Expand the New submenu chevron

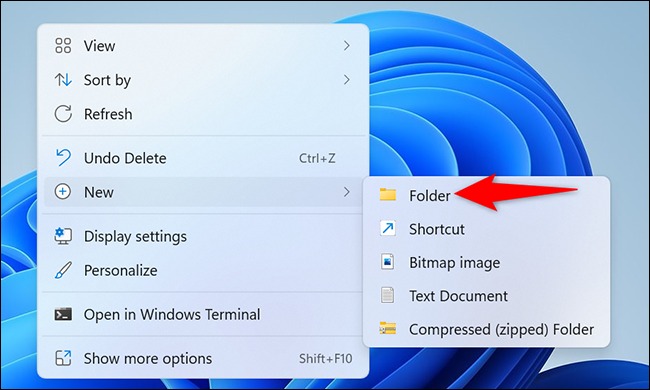(347, 192)
